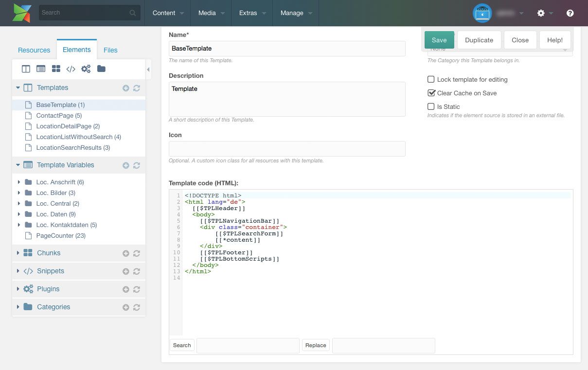Switch to the Files tab

click(x=110, y=50)
